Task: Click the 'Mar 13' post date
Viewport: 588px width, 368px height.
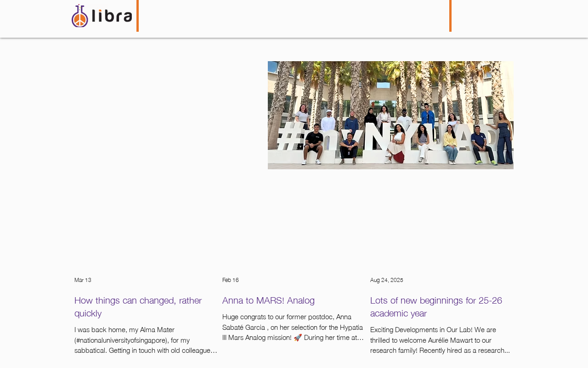Action: [x=83, y=280]
